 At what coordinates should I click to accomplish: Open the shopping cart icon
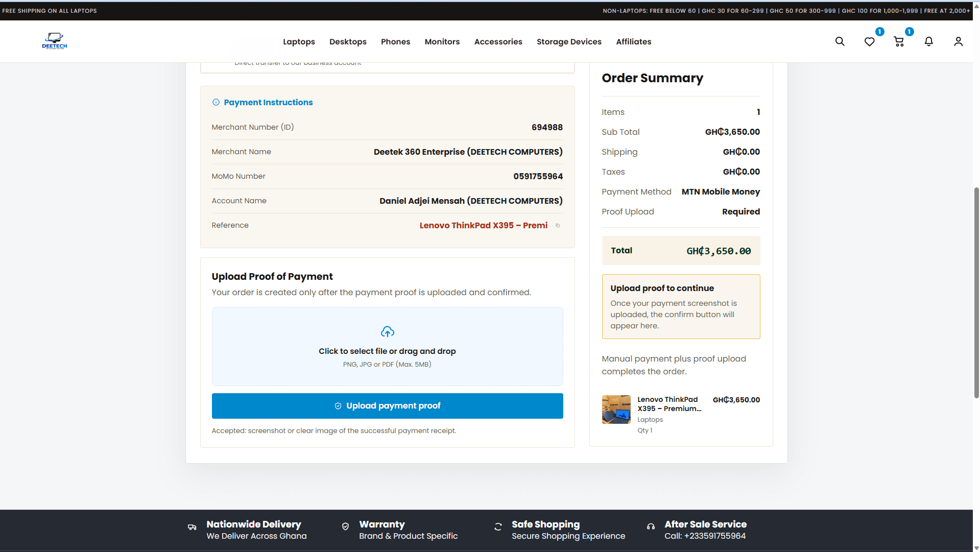899,41
